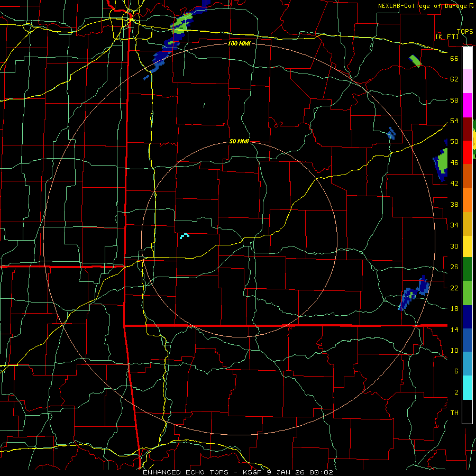Click the green echo top near the map's top
This screenshot has width=476, height=476.
point(182,23)
